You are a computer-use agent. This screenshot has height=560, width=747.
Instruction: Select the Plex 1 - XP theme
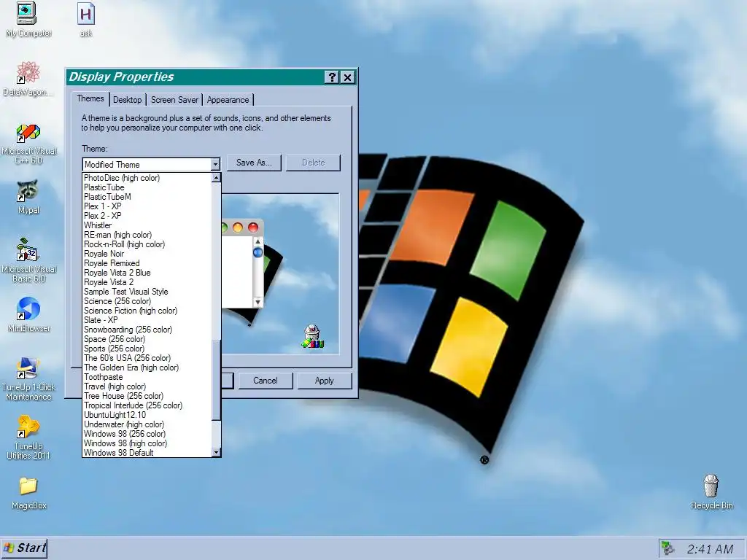[x=147, y=206]
